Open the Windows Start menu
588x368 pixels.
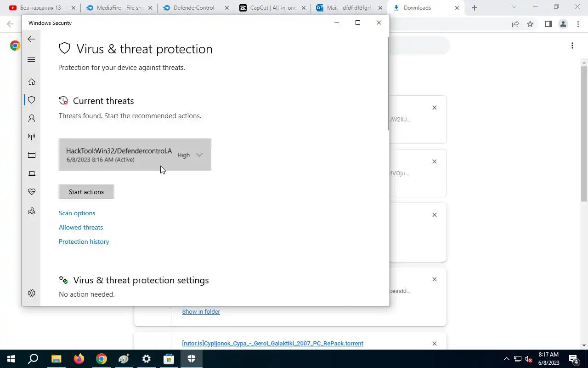(x=11, y=359)
